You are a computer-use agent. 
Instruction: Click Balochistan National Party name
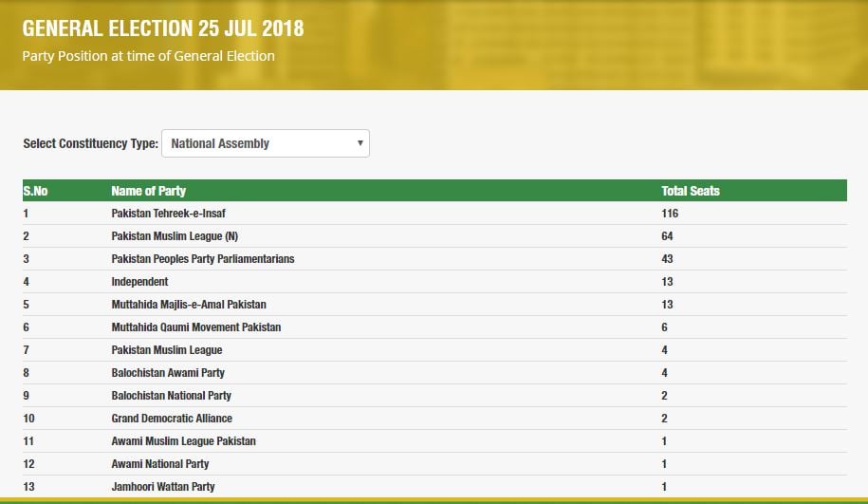coord(171,396)
